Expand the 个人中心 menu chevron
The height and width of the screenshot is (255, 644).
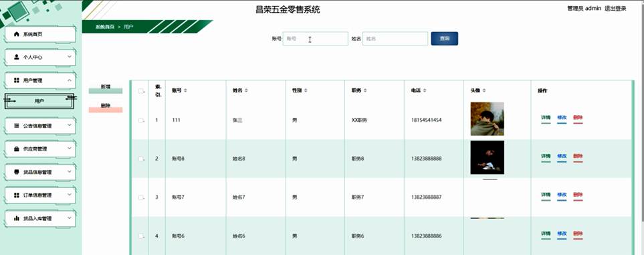click(69, 57)
